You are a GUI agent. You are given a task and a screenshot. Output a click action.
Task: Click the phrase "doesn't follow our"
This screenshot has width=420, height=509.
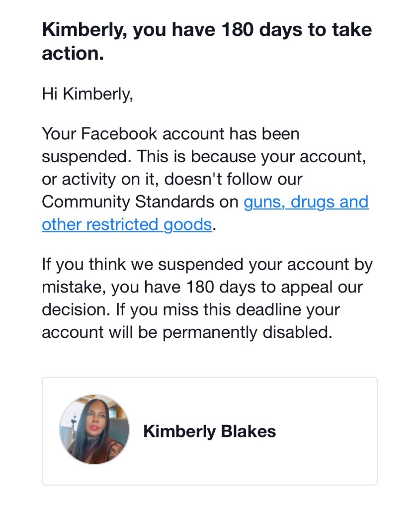[x=234, y=179]
